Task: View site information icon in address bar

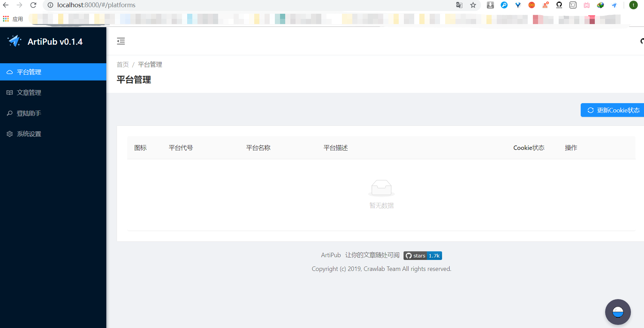Action: (x=50, y=5)
